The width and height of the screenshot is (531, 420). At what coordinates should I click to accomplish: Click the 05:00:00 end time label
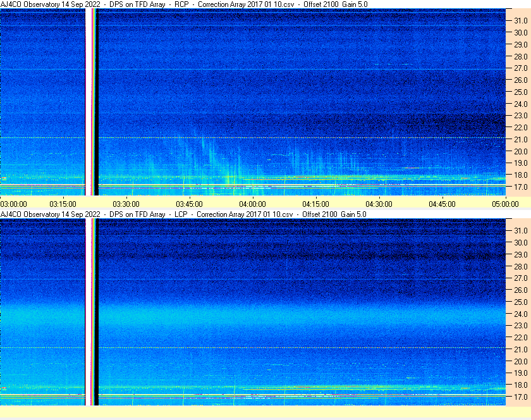(505, 204)
